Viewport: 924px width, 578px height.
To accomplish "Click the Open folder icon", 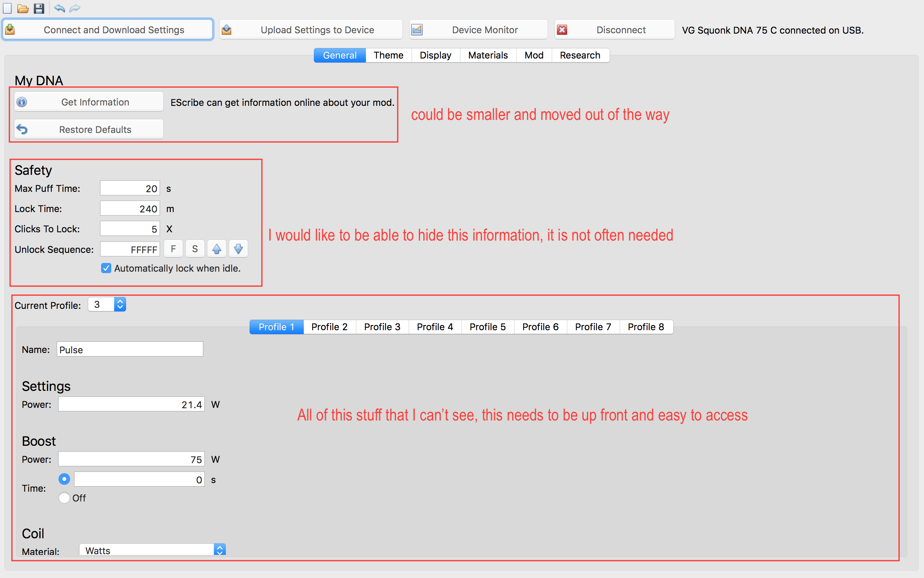I will tap(23, 8).
